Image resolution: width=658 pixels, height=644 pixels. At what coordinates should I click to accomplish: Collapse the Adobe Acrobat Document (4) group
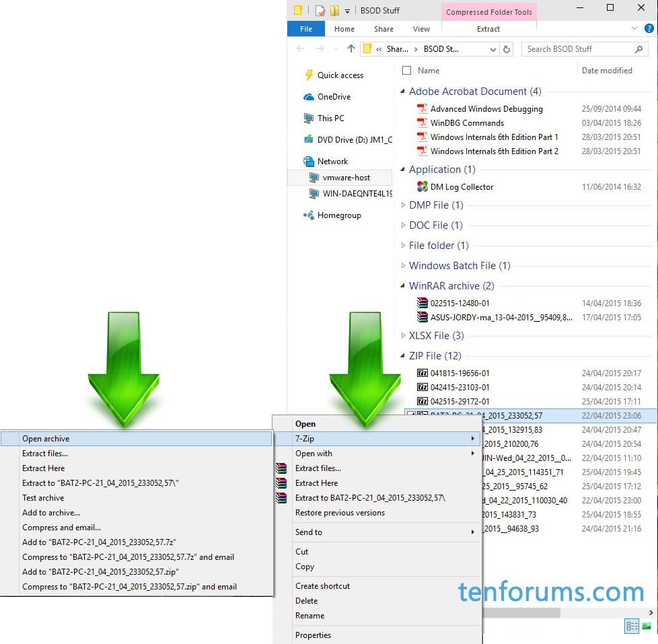pyautogui.click(x=401, y=91)
